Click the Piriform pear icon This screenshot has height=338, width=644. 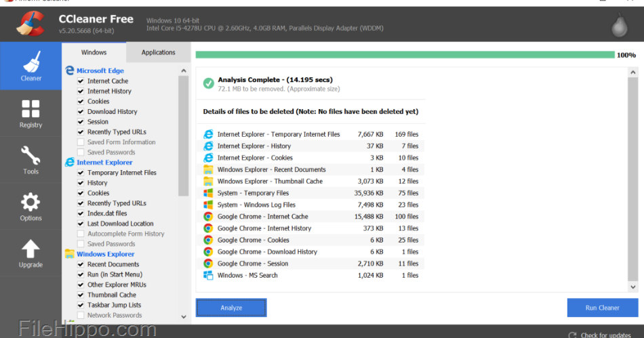620,26
